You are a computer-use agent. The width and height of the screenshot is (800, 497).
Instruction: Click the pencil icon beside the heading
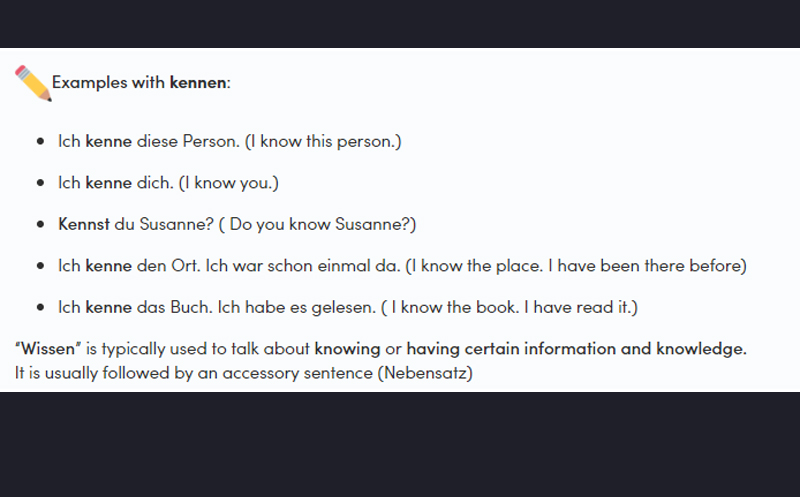pyautogui.click(x=33, y=83)
